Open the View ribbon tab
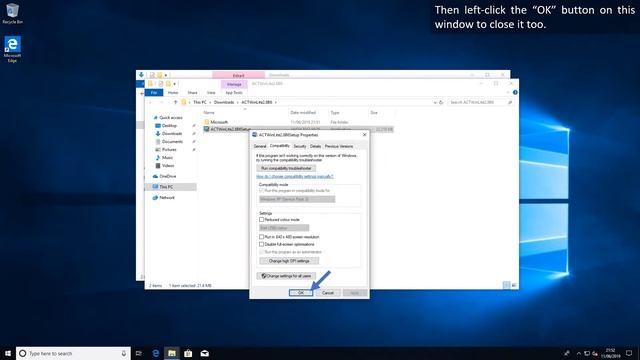640x360 pixels. (x=211, y=93)
